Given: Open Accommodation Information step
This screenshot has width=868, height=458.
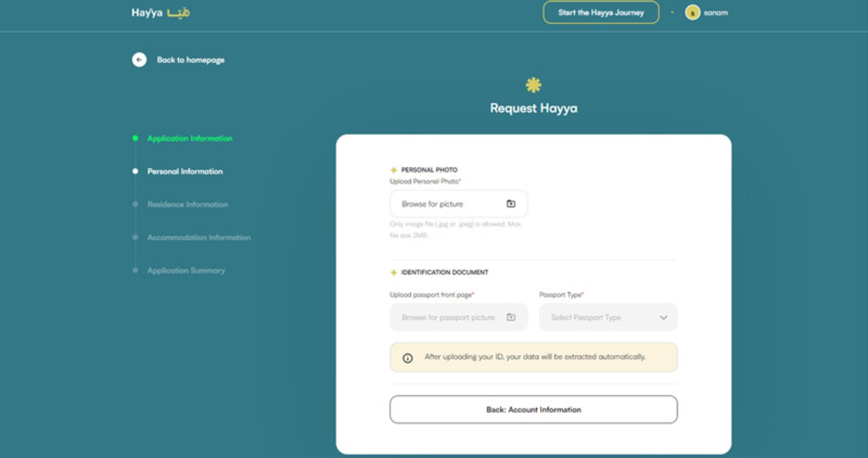Looking at the screenshot, I should [x=199, y=237].
